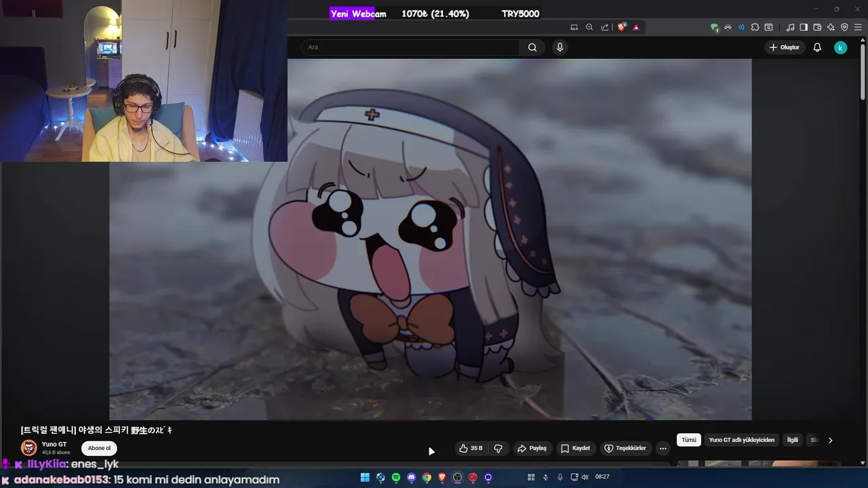Click the Teşekkürler thanks button

(x=625, y=448)
